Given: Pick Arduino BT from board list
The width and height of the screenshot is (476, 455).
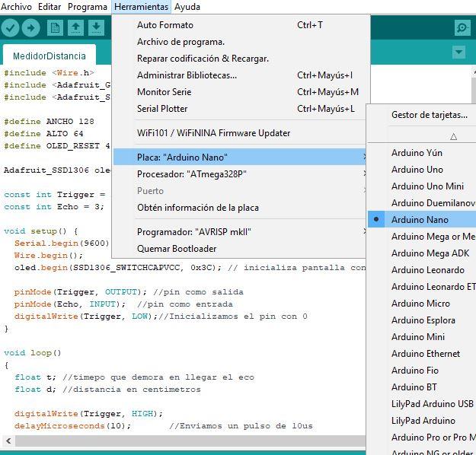Looking at the screenshot, I should pyautogui.click(x=422, y=387).
